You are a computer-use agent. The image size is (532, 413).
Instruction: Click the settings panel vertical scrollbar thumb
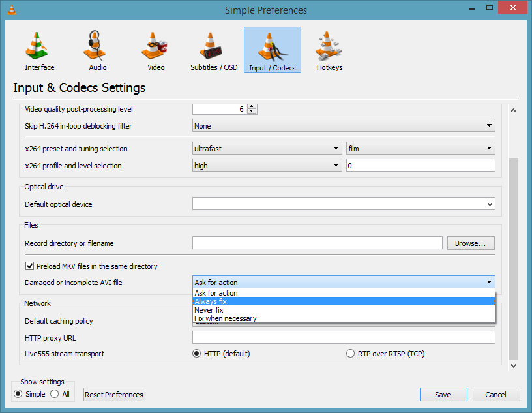point(513,258)
